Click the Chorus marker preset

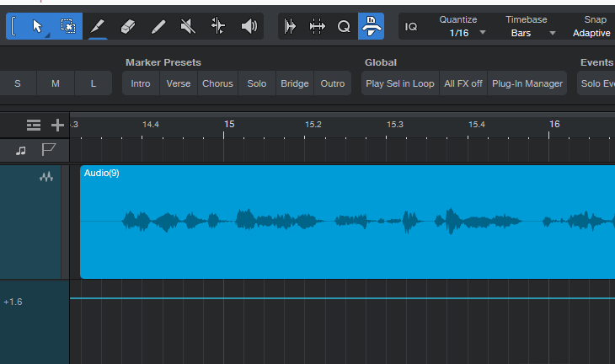(x=217, y=83)
